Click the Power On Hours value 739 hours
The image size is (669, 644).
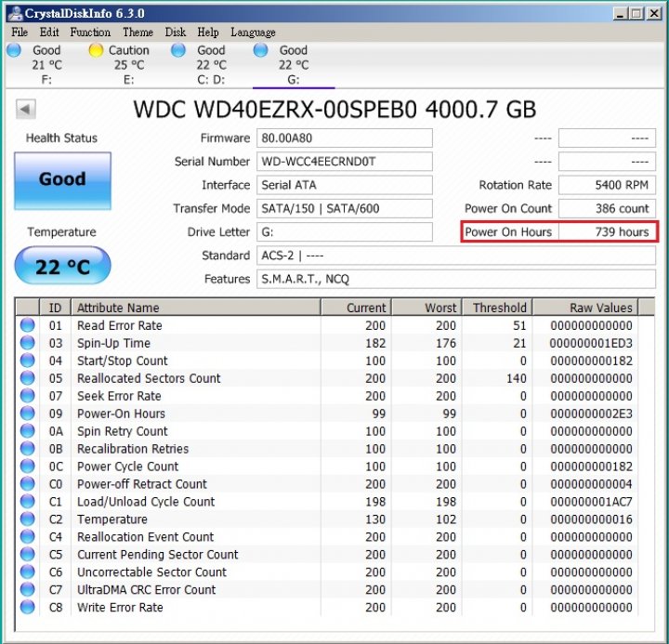pos(607,231)
